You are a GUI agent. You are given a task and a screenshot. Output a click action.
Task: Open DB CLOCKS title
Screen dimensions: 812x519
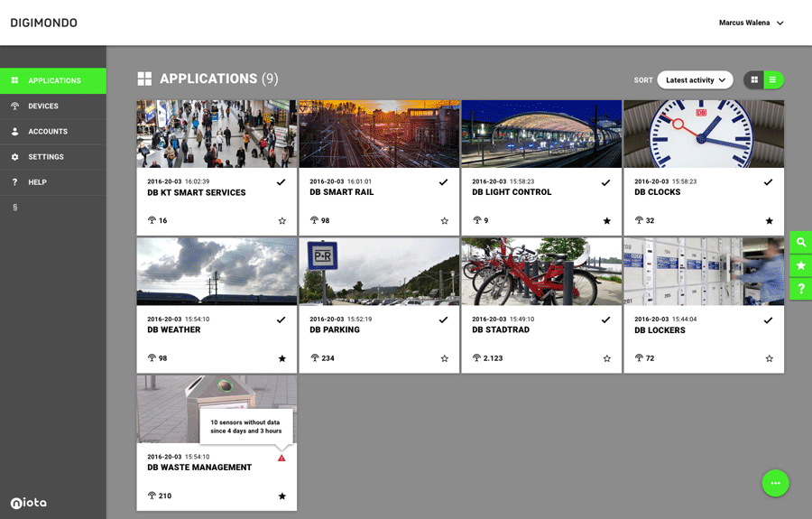pos(657,192)
